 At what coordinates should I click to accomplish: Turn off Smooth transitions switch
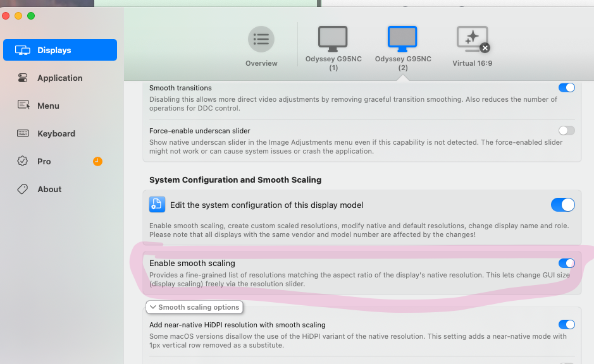[x=566, y=87]
